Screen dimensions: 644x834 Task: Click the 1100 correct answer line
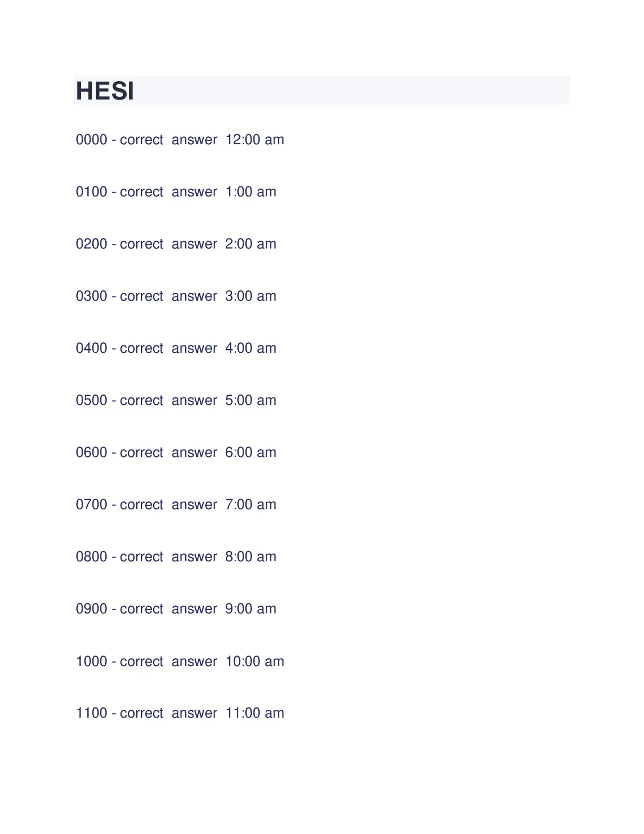click(x=180, y=713)
